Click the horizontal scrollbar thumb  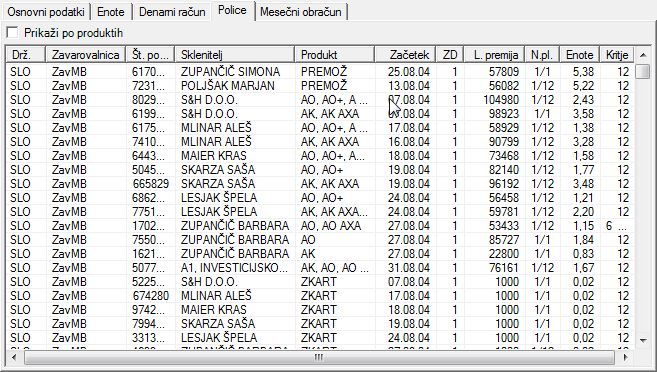[319, 357]
